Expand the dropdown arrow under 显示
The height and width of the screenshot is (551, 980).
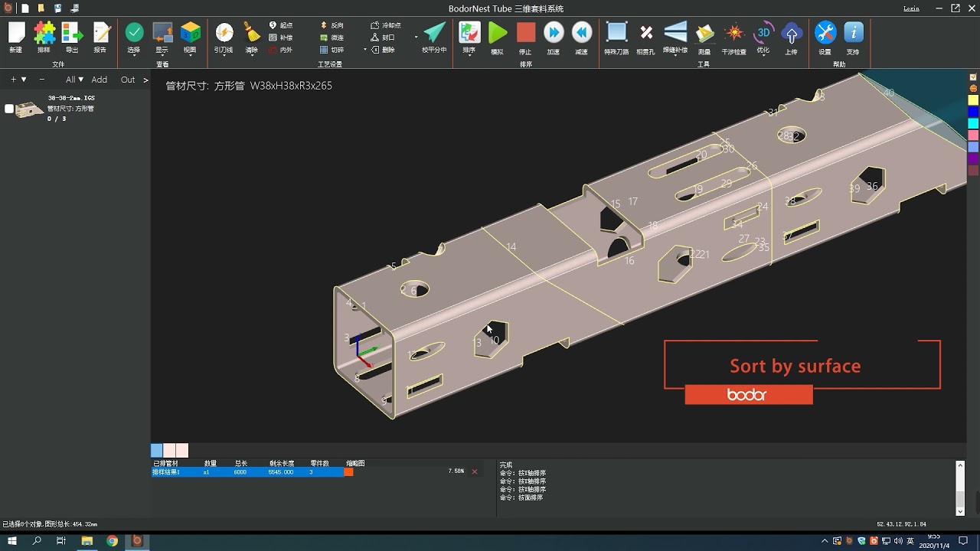click(162, 56)
